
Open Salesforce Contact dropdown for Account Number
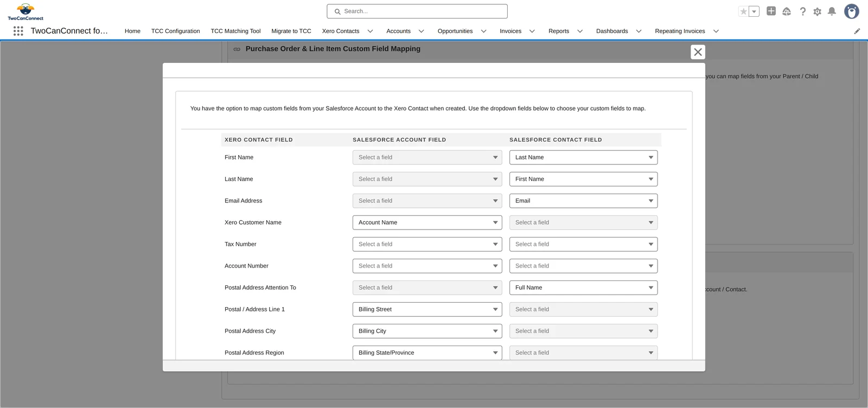point(583,266)
